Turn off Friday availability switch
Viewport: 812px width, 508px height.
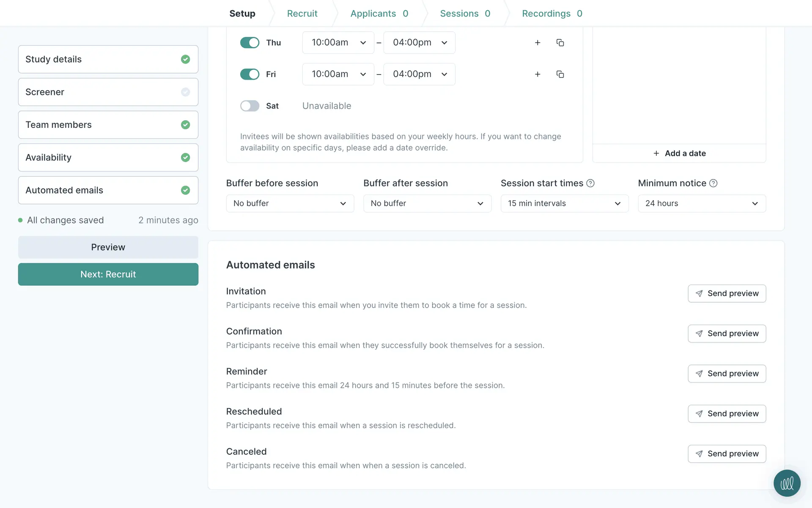pyautogui.click(x=250, y=75)
